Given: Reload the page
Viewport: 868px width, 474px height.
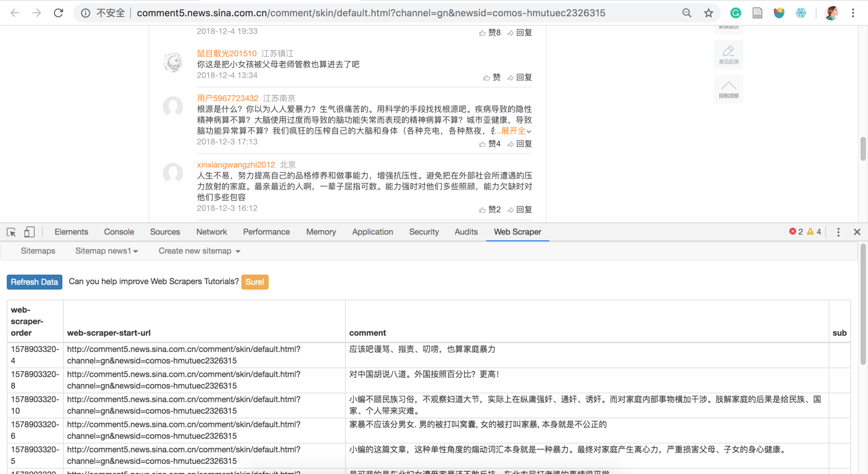Looking at the screenshot, I should pyautogui.click(x=58, y=13).
